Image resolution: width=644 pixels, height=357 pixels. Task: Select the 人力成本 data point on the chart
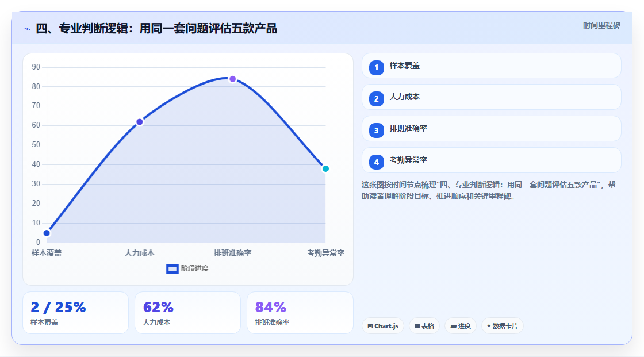coord(140,122)
